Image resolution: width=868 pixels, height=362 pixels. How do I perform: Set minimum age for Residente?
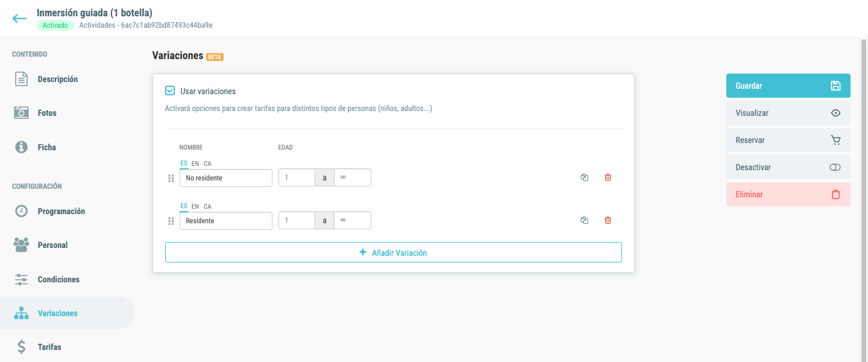point(297,221)
